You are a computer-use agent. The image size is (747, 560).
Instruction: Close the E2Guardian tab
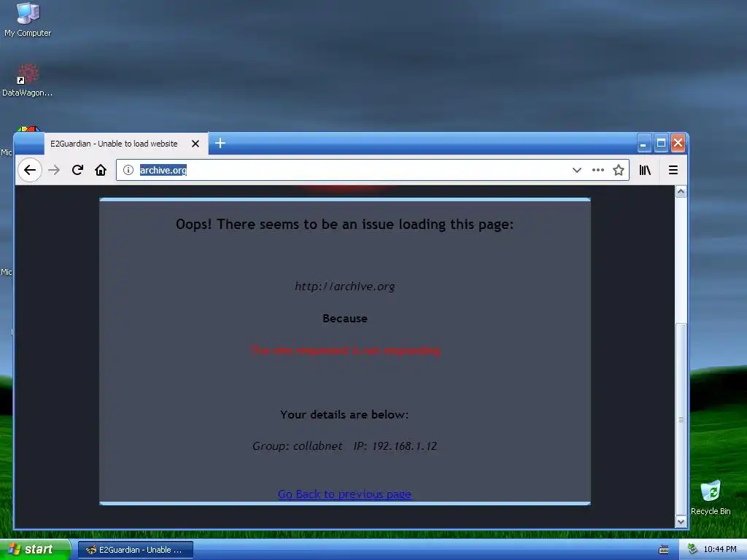(196, 144)
